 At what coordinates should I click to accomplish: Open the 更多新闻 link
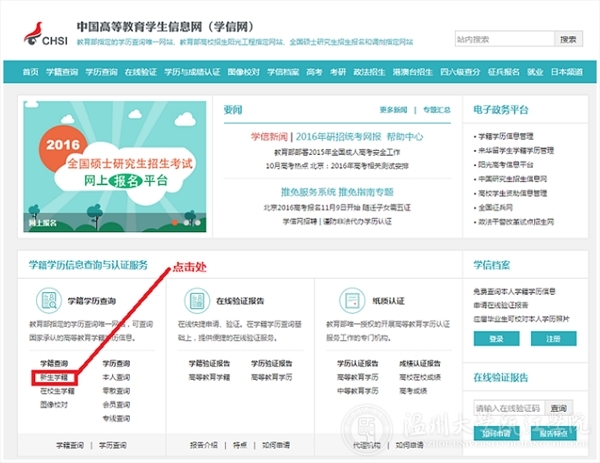click(393, 110)
